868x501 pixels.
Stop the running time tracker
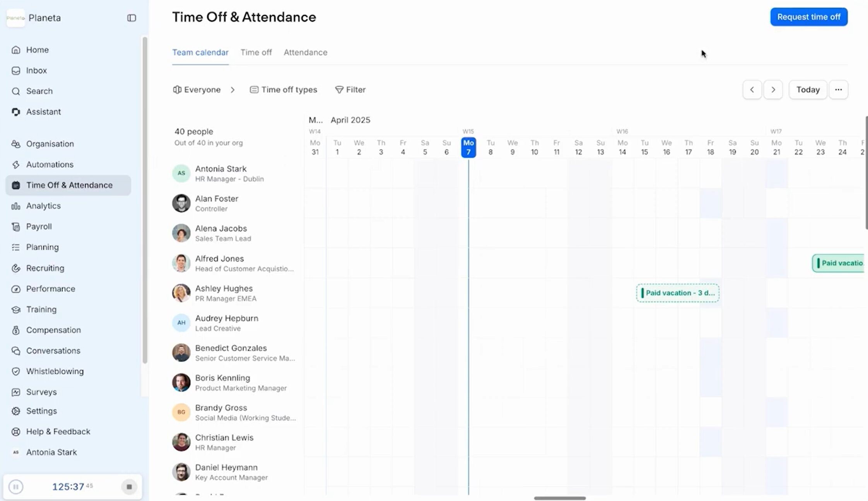click(129, 487)
